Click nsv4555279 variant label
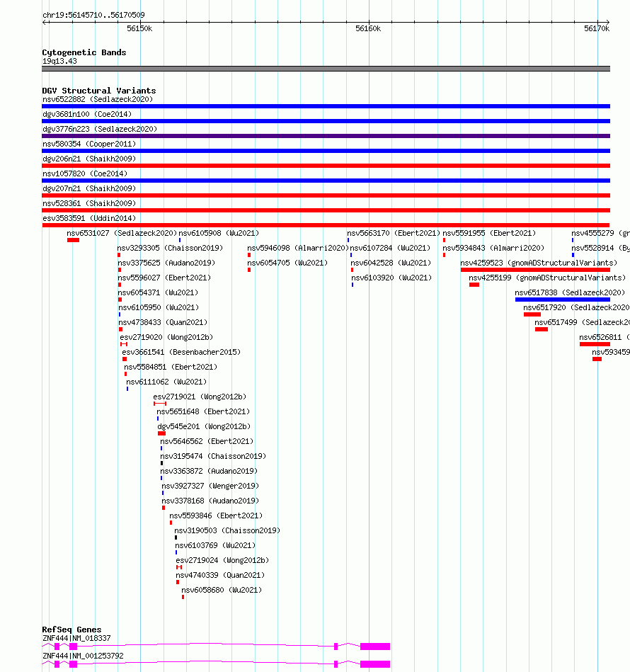This screenshot has width=630, height=672. [600, 233]
